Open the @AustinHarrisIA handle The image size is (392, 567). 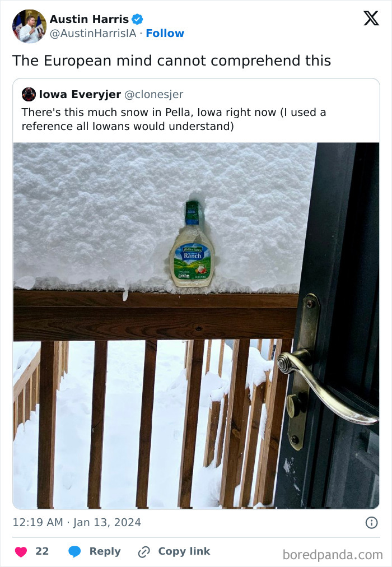click(93, 33)
